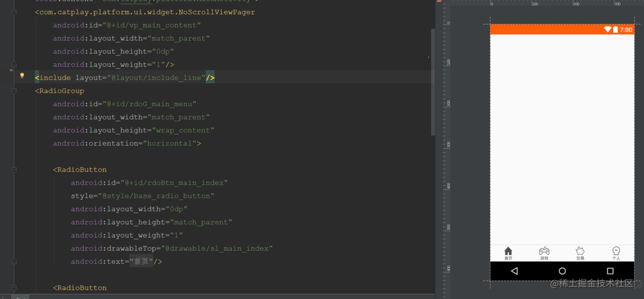Screen dimensions: 644x299
Task: Collapse the RadioGroup tag fold marker
Action: click(14, 90)
